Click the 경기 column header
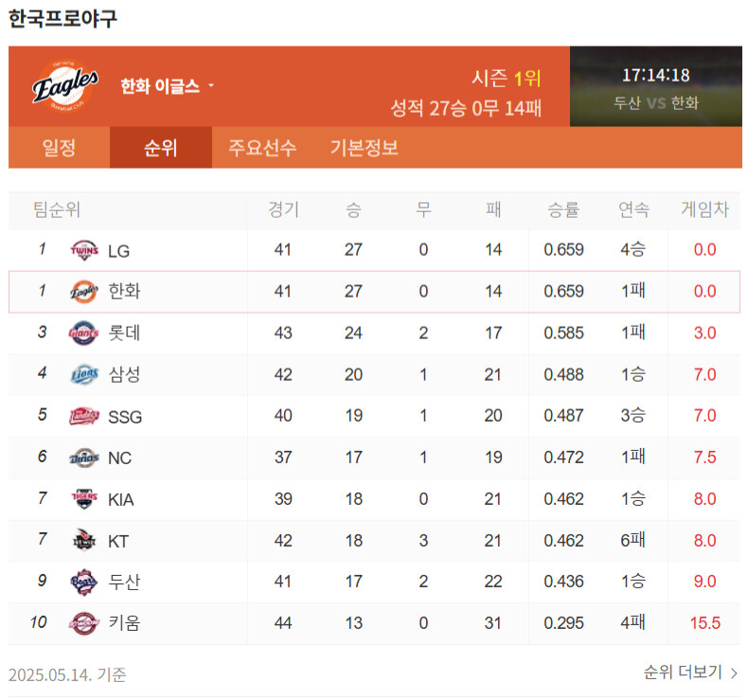Viewport: 747px width, 700px height. pyautogui.click(x=283, y=209)
